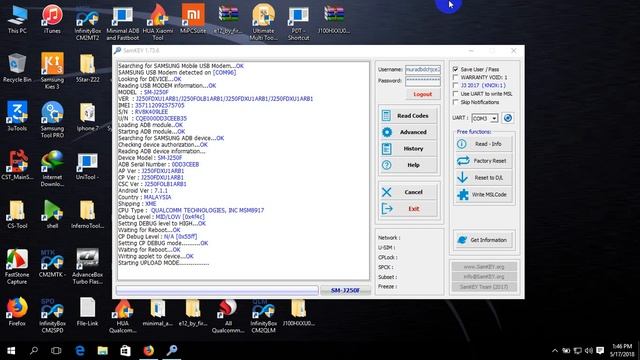The height and width of the screenshot is (360, 640).
Task: Open the Windows Start menu
Action: click(11, 351)
